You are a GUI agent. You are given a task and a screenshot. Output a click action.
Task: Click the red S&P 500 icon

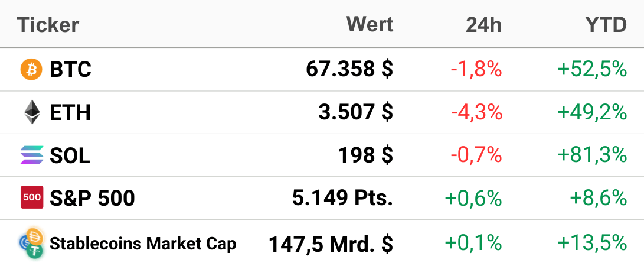click(x=32, y=197)
